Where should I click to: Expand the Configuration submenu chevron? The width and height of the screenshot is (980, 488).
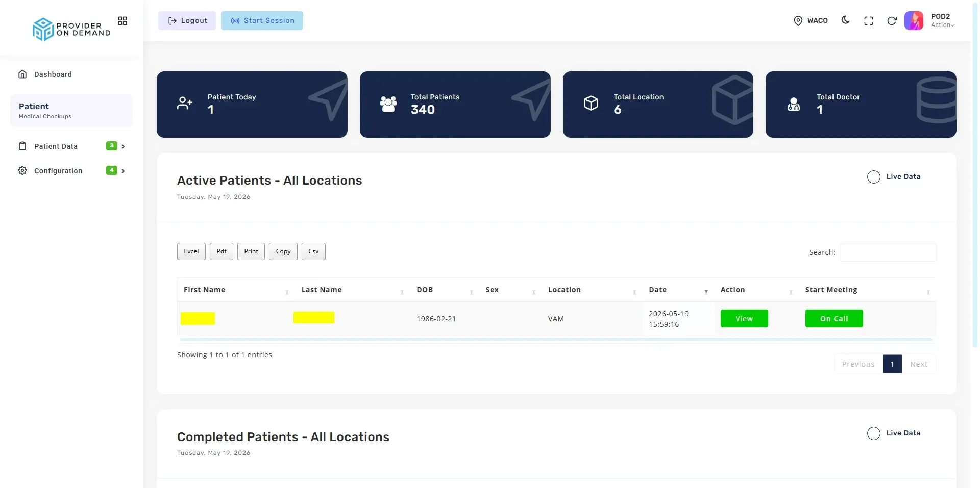click(x=123, y=171)
